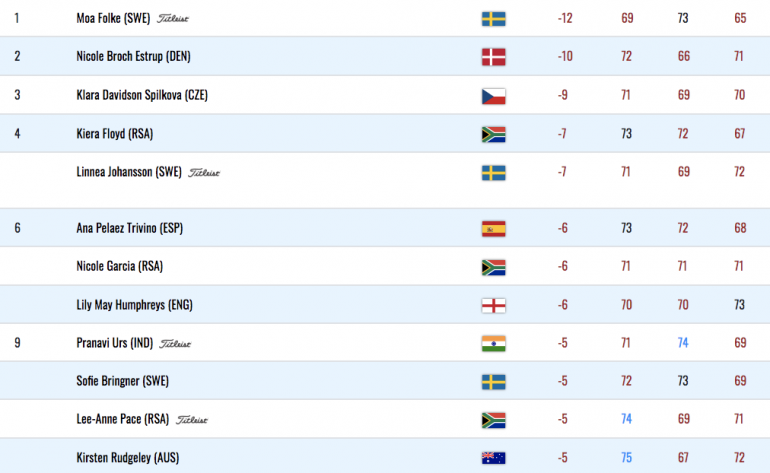Click the Sweden flag beside Moa Folke
770x473 pixels.
pos(494,19)
